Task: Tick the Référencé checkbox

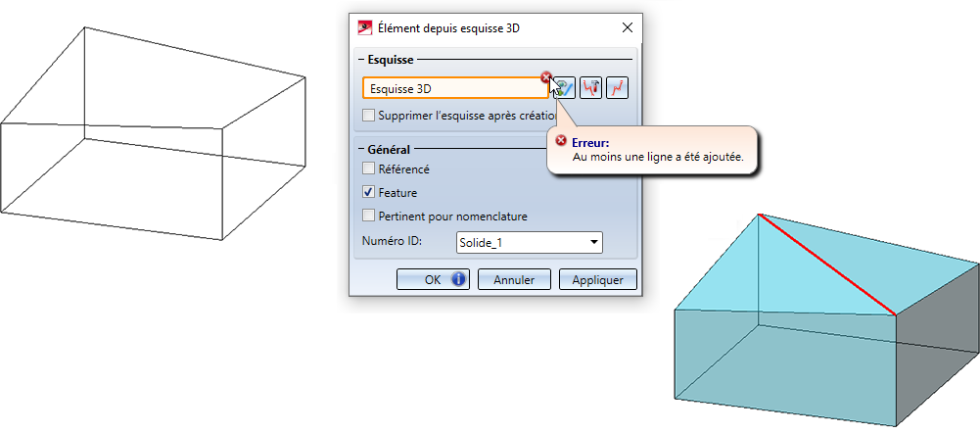Action: 369,168
